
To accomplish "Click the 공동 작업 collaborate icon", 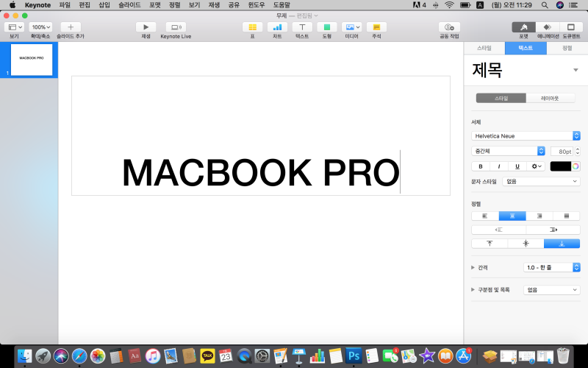I will pos(449,27).
